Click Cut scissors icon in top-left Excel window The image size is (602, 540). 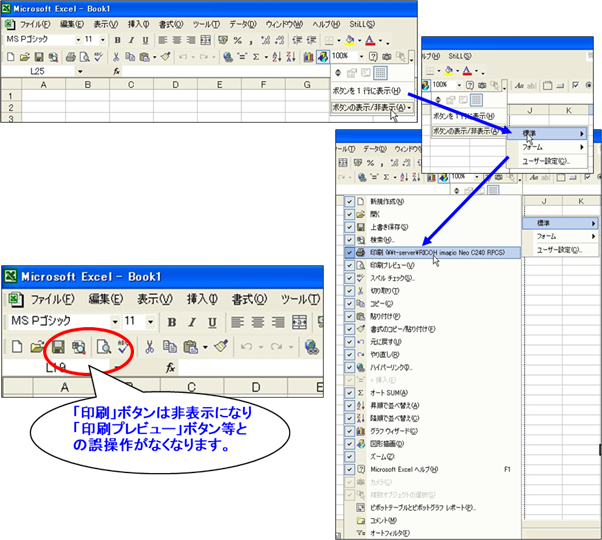(x=116, y=57)
